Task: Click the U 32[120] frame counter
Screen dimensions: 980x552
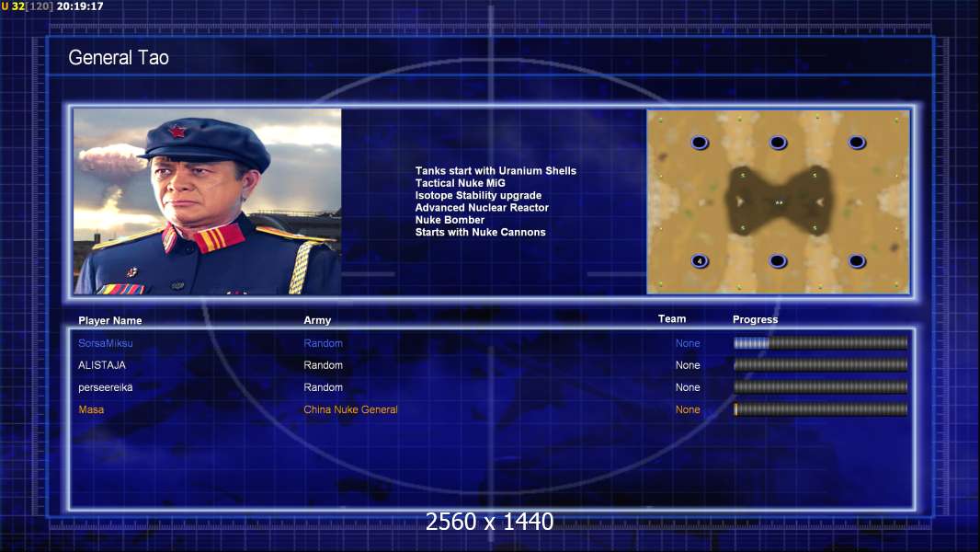Action: pos(27,6)
